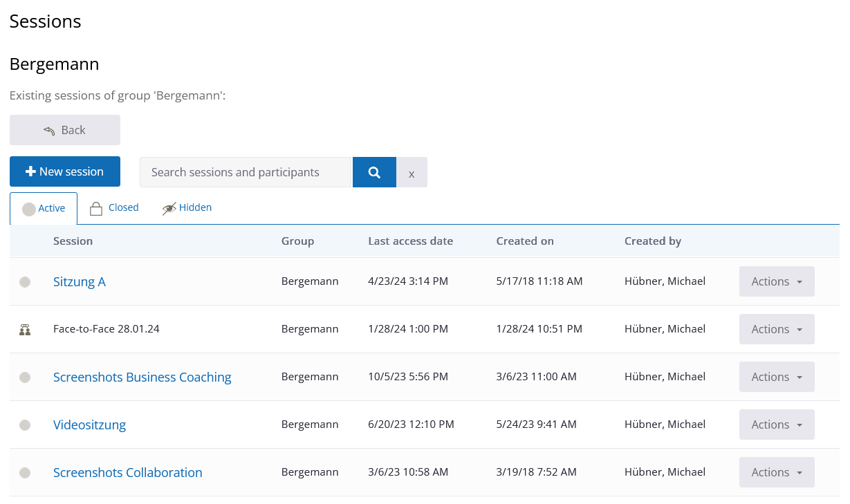Click last access date 4/23/24 3:14 PM
Viewport: 850px width, 504px height.
(408, 281)
